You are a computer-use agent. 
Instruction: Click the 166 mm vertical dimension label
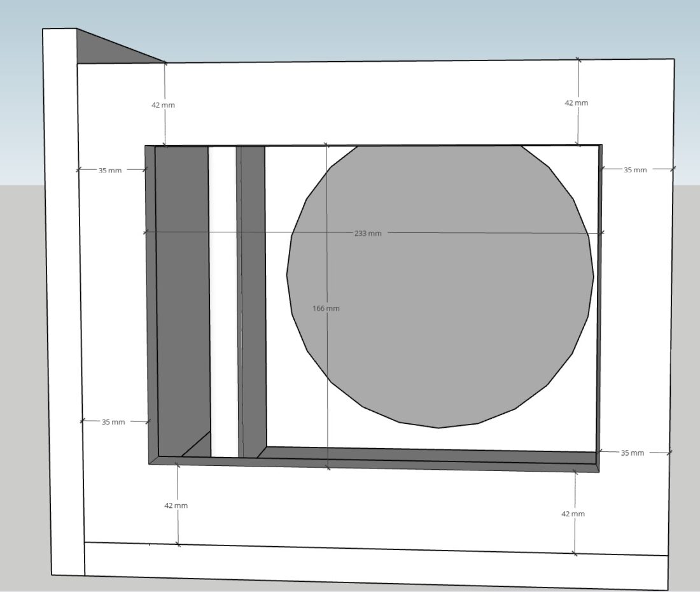(326, 307)
